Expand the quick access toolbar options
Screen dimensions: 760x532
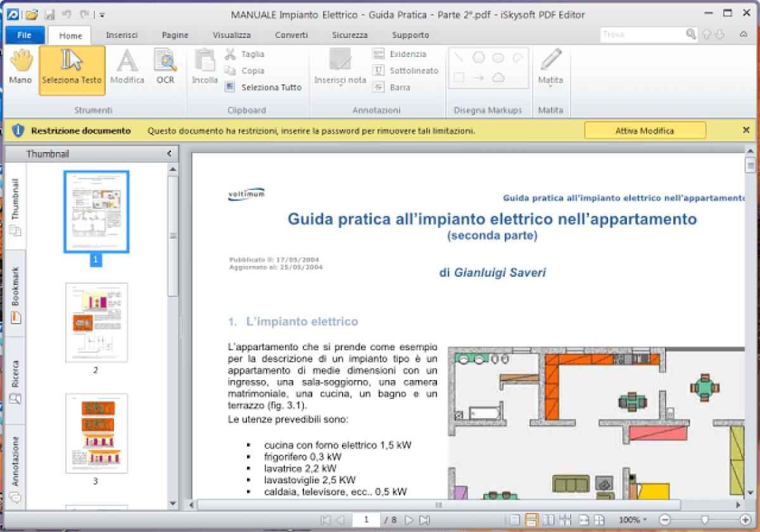[102, 14]
